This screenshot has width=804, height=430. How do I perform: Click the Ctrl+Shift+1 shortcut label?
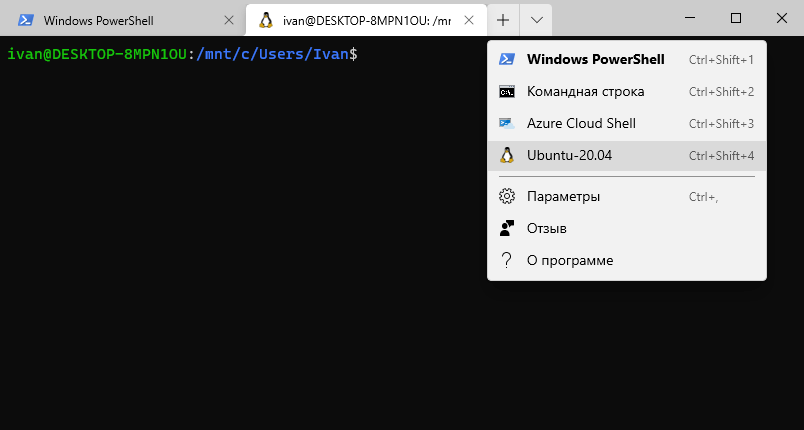coord(721,60)
